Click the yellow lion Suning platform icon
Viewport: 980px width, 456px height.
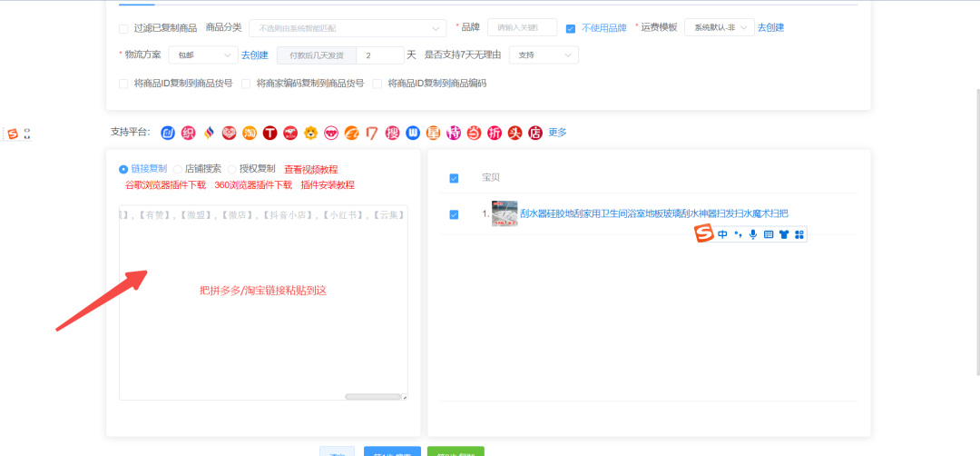pos(310,133)
